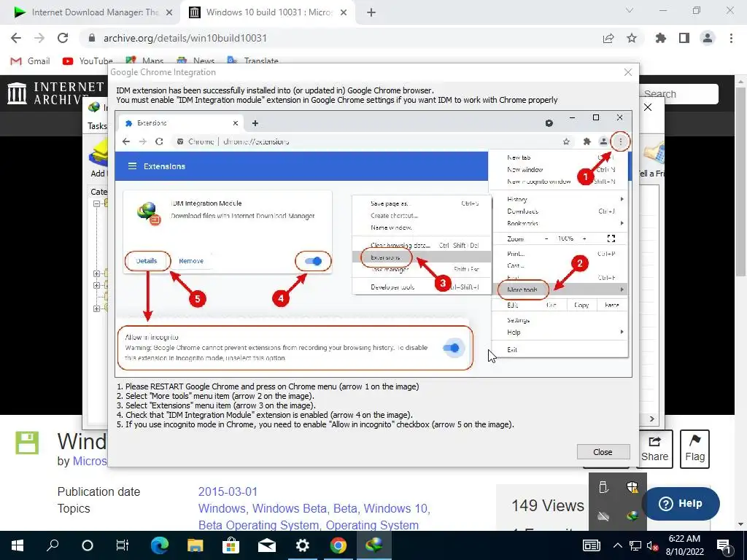Click the Safely Remove Hardware USB tray icon
Image resolution: width=747 pixels, height=560 pixels.
[x=603, y=487]
